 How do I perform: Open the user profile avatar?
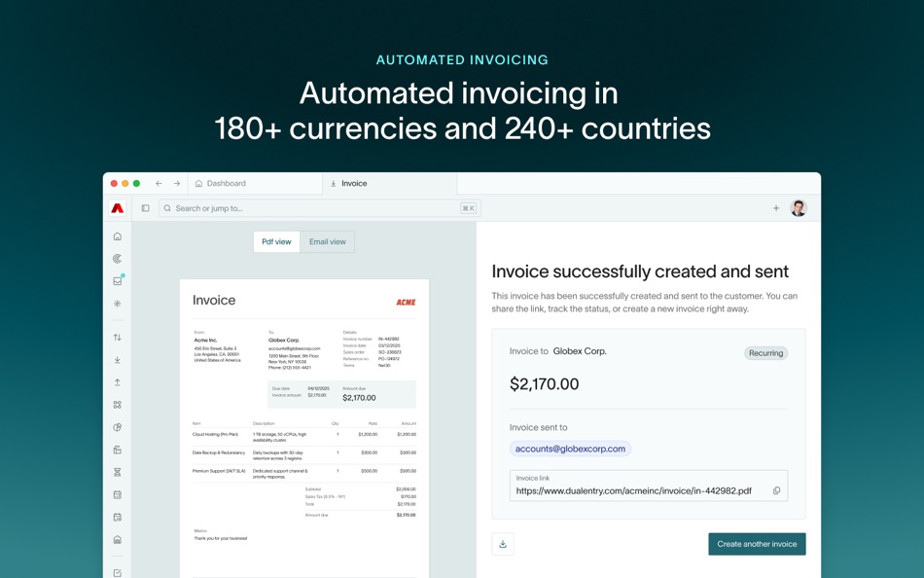point(798,208)
